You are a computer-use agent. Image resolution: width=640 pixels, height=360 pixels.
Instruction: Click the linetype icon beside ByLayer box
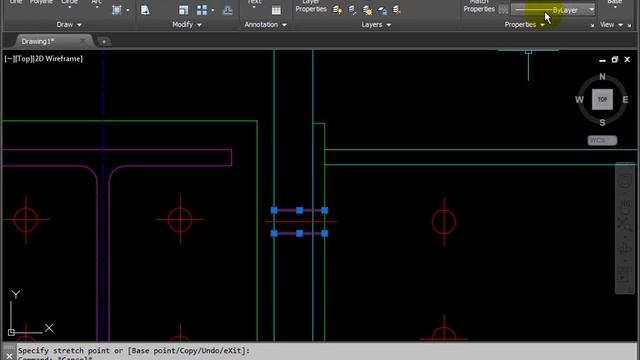pos(503,9)
